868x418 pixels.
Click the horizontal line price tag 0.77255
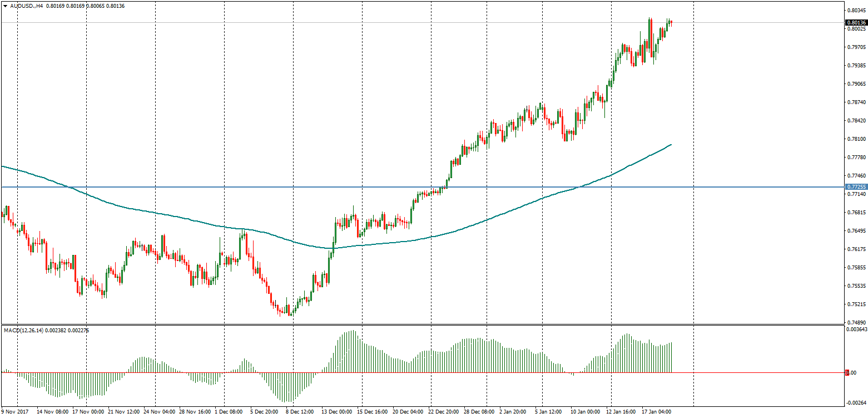pos(855,187)
